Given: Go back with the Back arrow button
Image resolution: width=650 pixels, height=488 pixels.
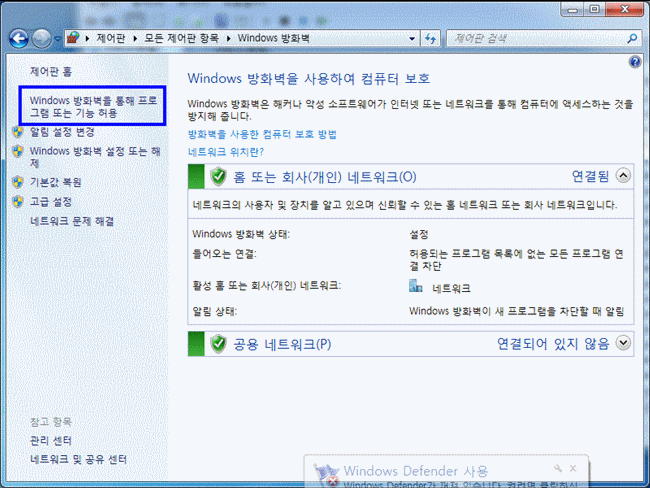Looking at the screenshot, I should click(19, 39).
